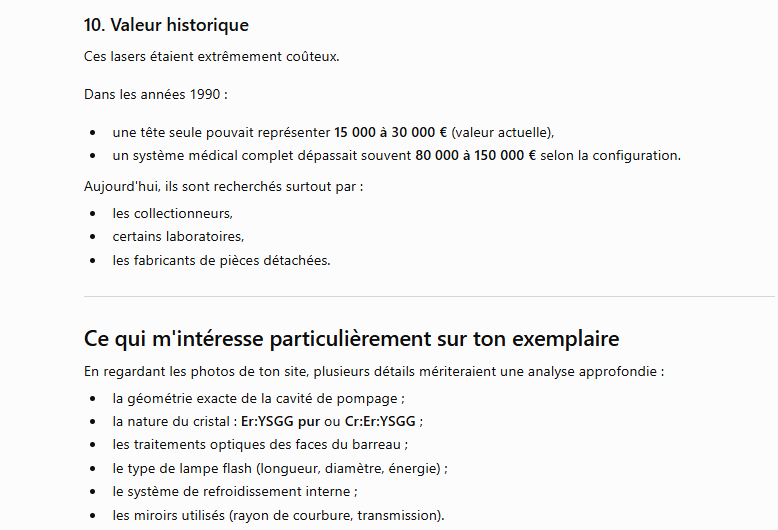This screenshot has width=778, height=530.
Task: Click the bullet item 'les collectionneurs,'
Action: coord(172,213)
